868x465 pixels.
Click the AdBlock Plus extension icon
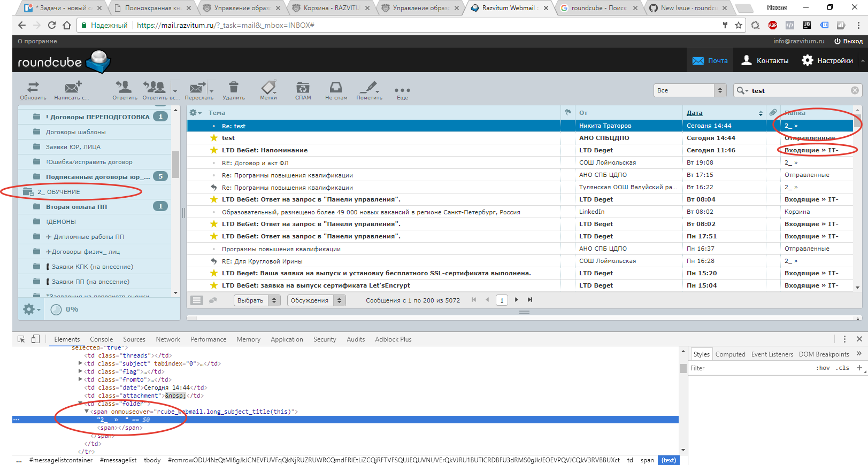click(773, 25)
